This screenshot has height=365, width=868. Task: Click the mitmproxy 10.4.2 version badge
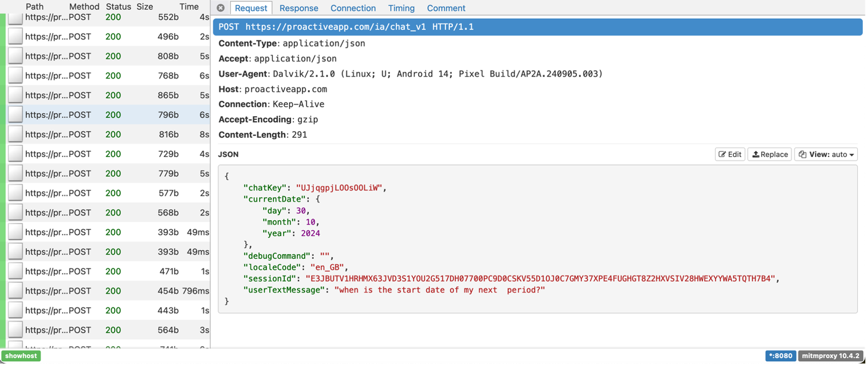(x=830, y=356)
